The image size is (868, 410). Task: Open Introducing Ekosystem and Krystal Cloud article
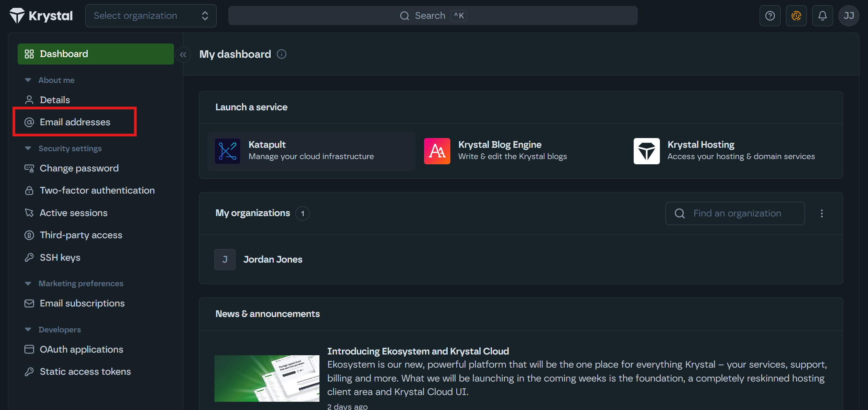[x=418, y=351]
